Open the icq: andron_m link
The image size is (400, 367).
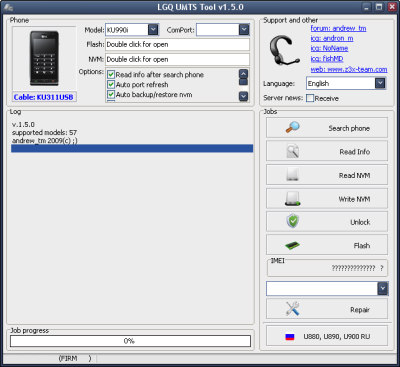tap(332, 38)
